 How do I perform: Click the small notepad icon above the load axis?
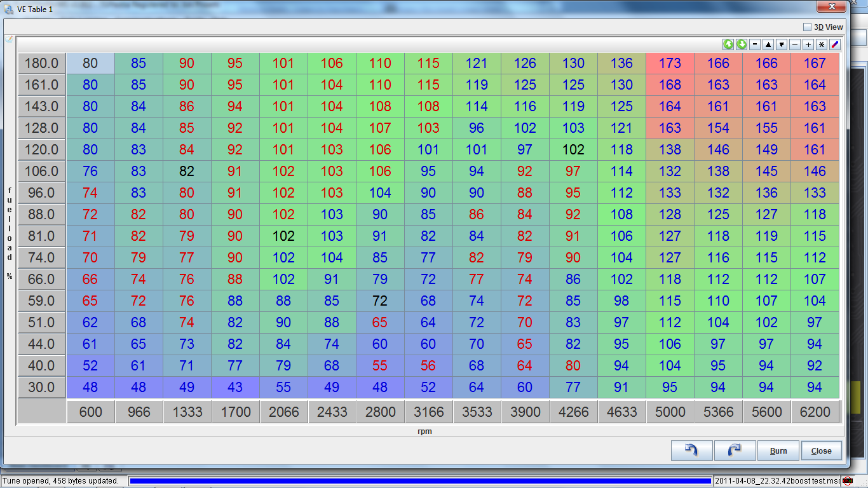tap(9, 39)
